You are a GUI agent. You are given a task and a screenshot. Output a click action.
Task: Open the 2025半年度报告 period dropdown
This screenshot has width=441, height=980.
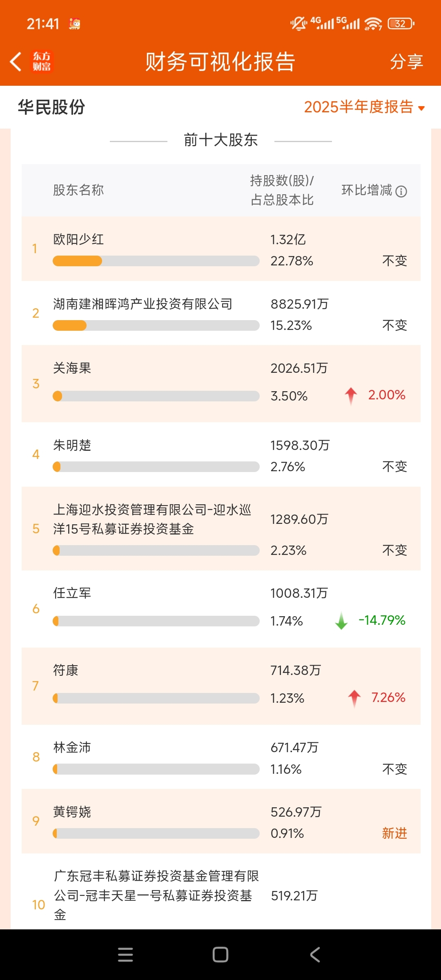click(364, 107)
